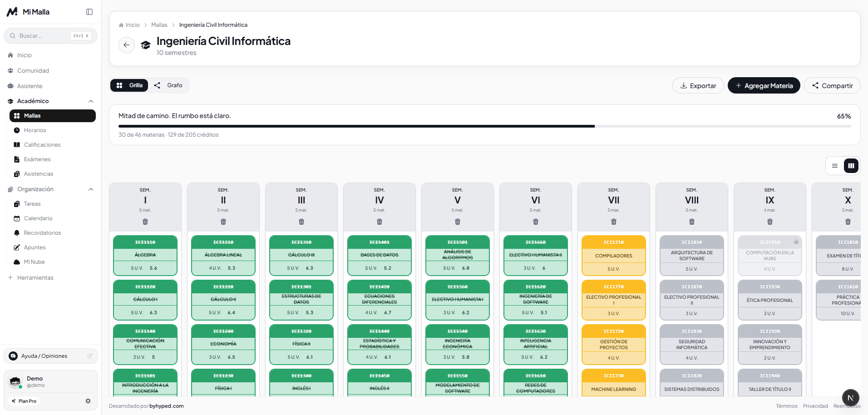Image resolution: width=868 pixels, height=415 pixels.
Task: Click the Agregar Materia button
Action: tap(764, 85)
